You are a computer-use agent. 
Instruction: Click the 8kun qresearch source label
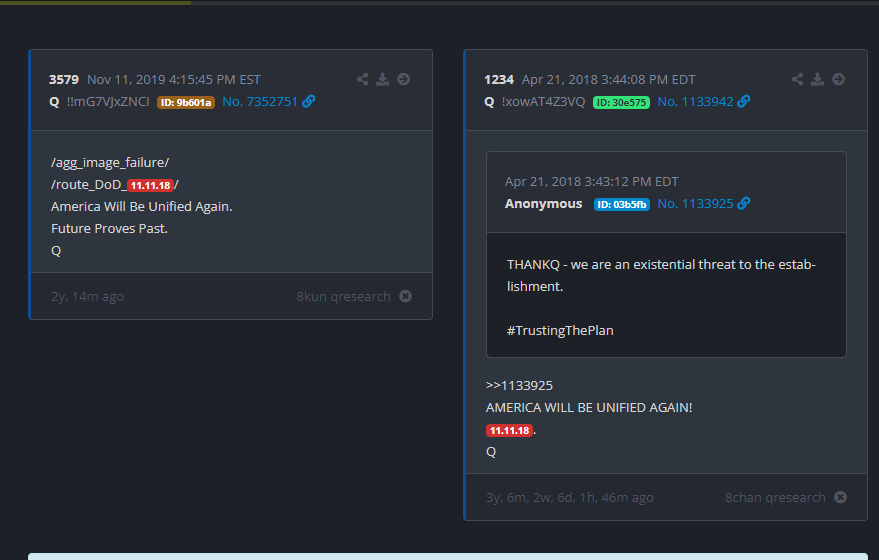pos(344,297)
